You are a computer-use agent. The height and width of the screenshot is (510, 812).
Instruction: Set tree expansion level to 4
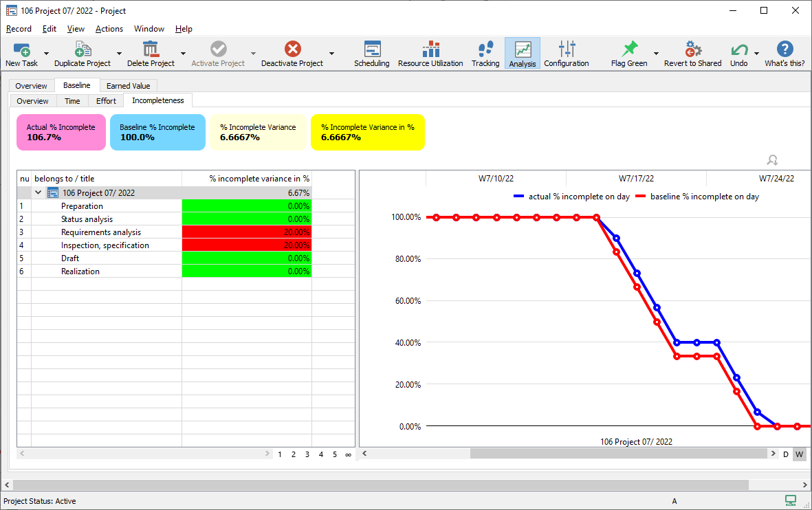[x=321, y=454]
